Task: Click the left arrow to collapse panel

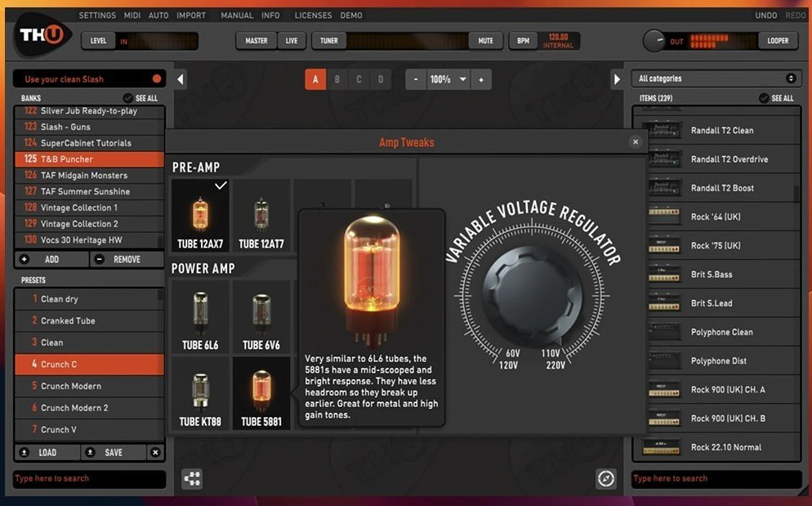Action: click(181, 79)
